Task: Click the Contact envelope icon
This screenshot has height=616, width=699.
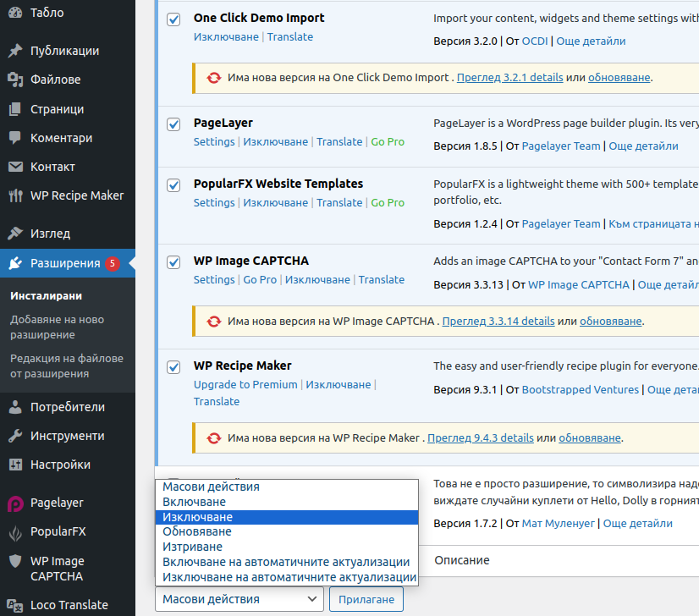Action: click(x=15, y=167)
